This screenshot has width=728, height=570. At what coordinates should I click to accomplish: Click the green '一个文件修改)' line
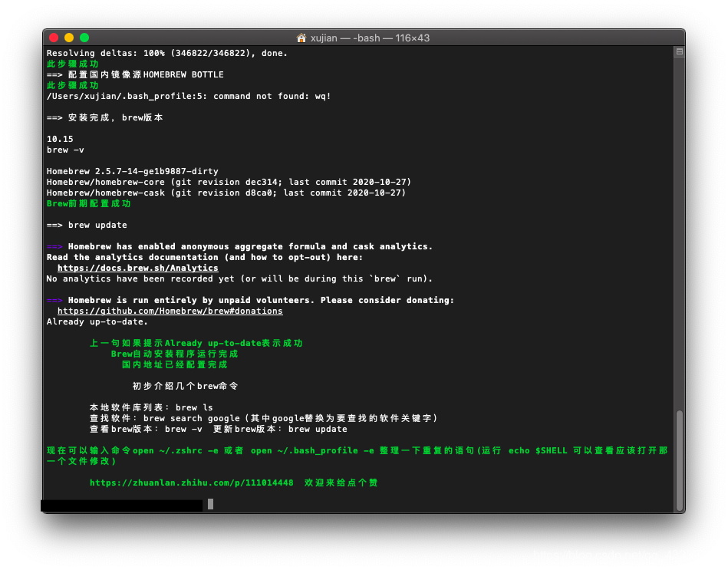pos(81,461)
